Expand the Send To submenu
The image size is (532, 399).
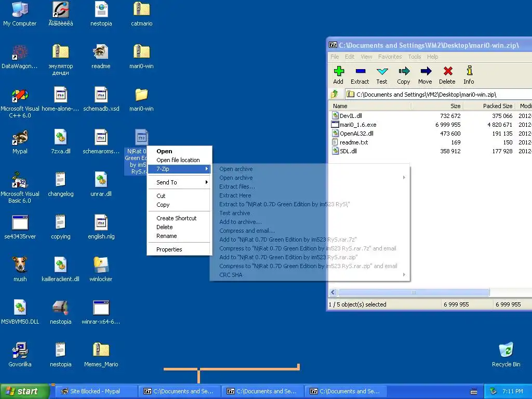179,182
